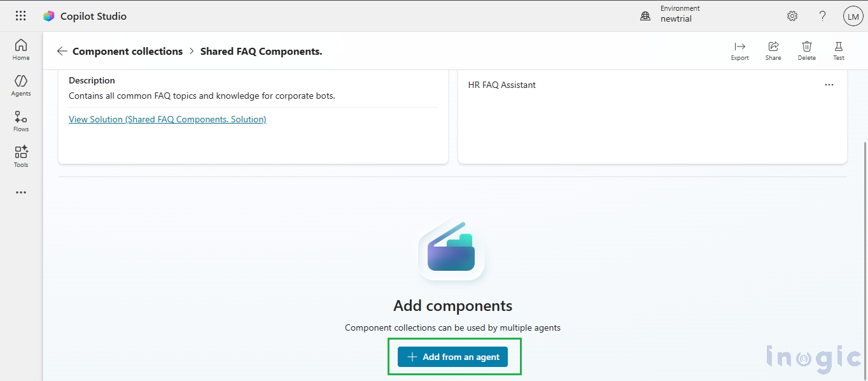Click the back arrow next to Component collections
This screenshot has height=381, width=868.
(x=62, y=51)
